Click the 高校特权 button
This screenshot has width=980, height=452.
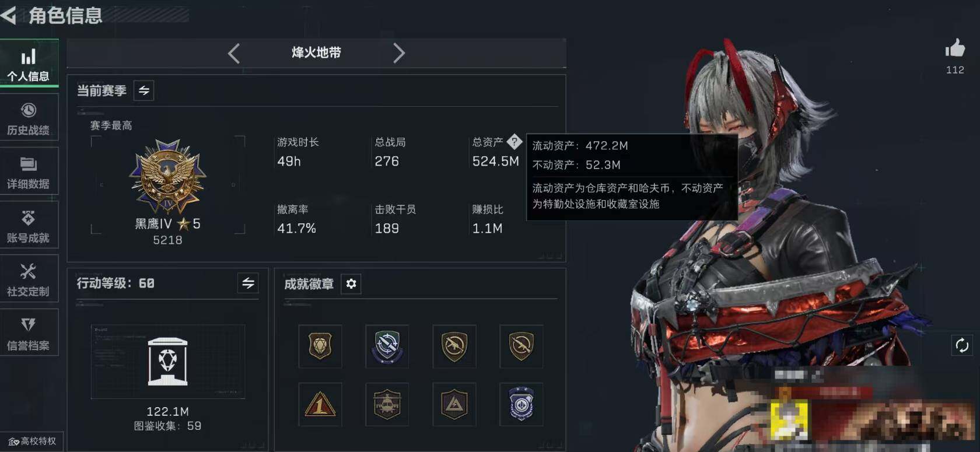point(32,441)
